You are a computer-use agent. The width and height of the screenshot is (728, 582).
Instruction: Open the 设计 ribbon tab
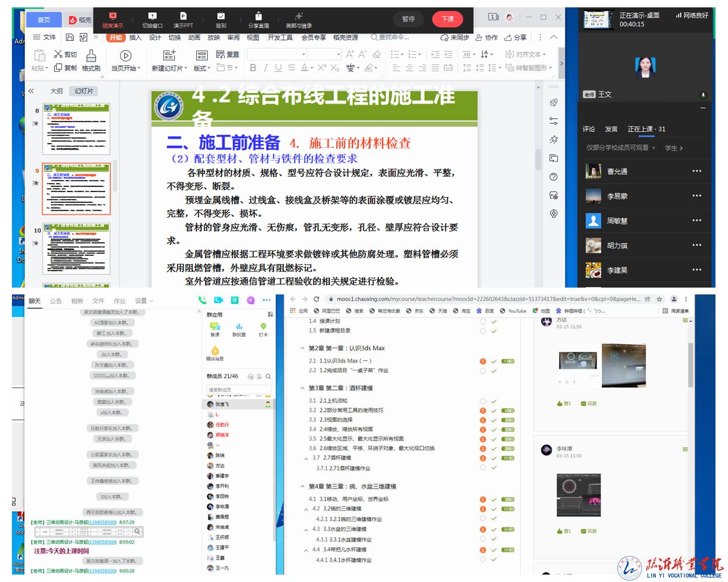click(155, 38)
